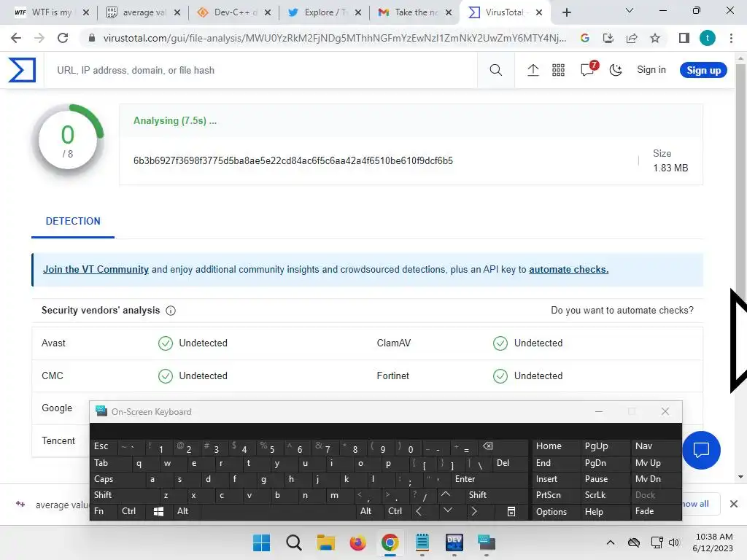
Task: Expand the tab search chevron
Action: 630,10
